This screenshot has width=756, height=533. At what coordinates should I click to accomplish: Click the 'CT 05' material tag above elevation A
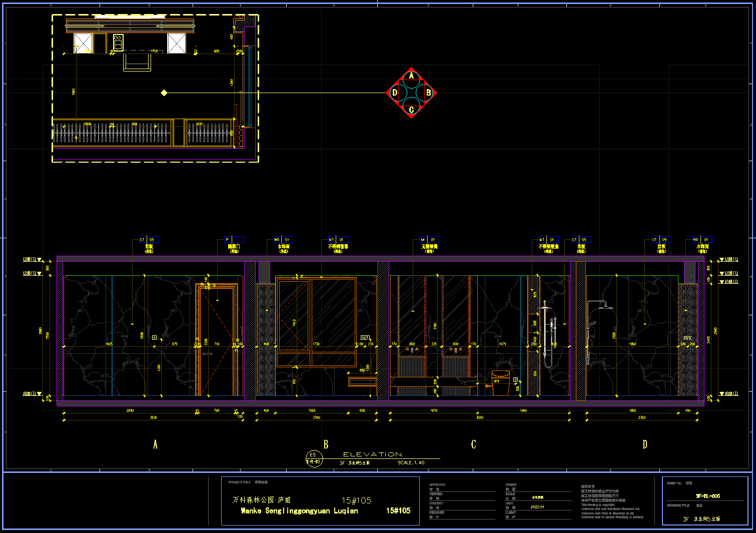point(149,240)
